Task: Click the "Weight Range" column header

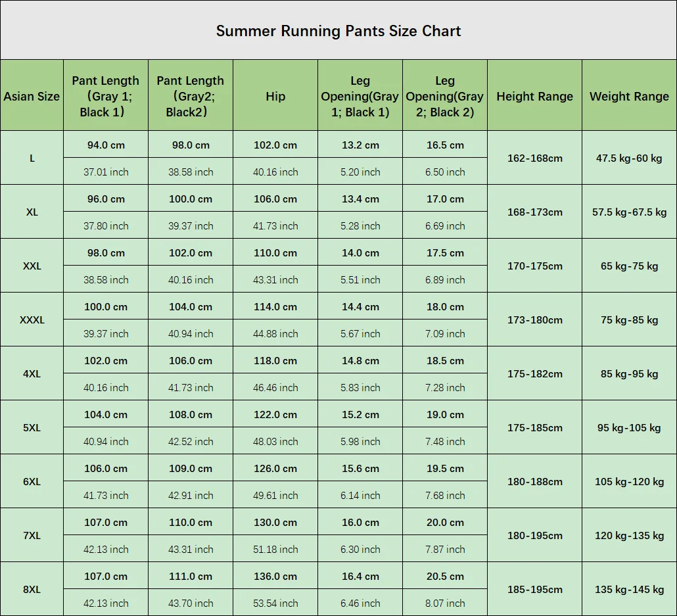Action: (x=629, y=97)
